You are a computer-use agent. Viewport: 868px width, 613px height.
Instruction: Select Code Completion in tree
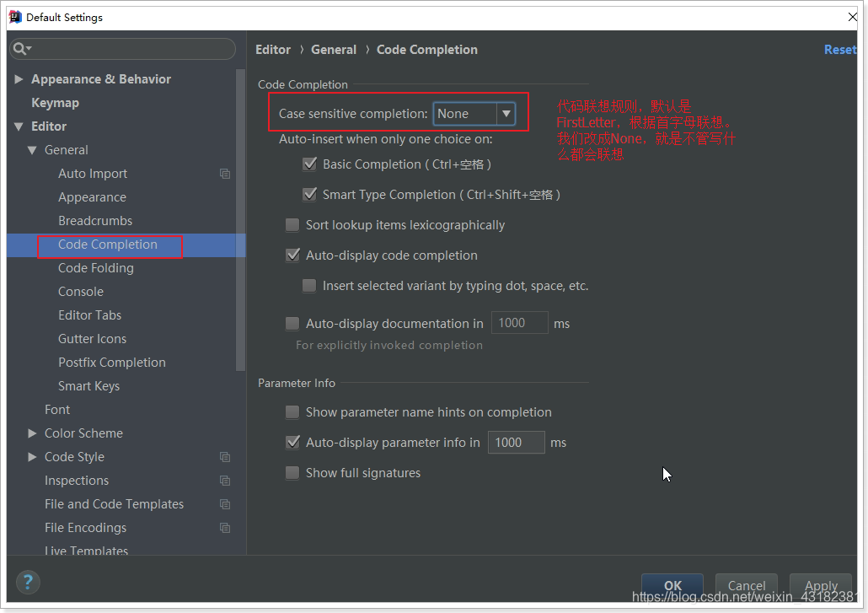tap(108, 245)
